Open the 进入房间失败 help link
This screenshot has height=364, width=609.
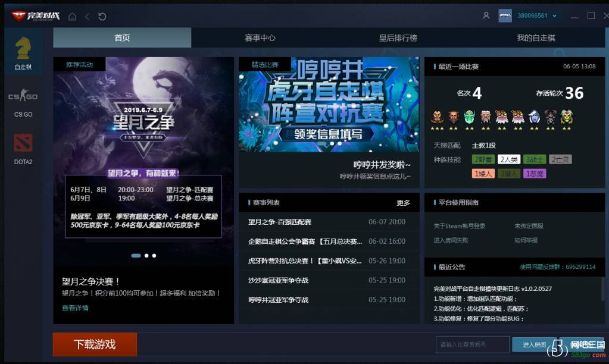click(451, 240)
